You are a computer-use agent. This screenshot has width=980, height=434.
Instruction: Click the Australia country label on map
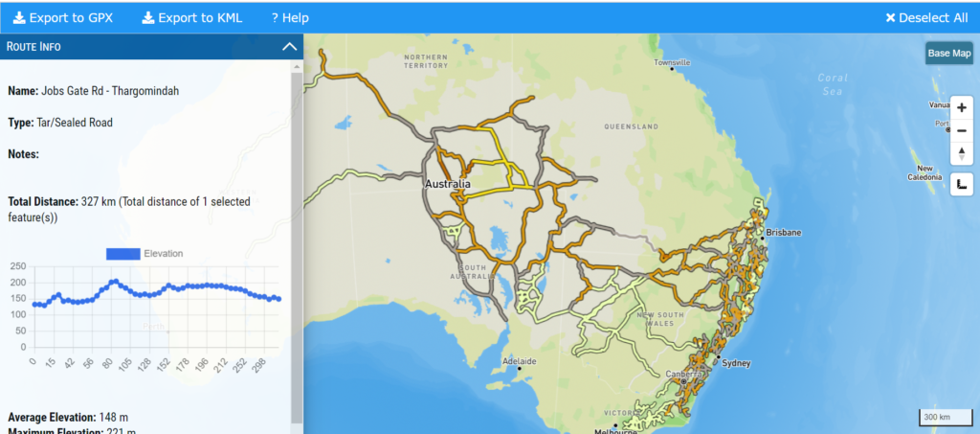pos(448,185)
